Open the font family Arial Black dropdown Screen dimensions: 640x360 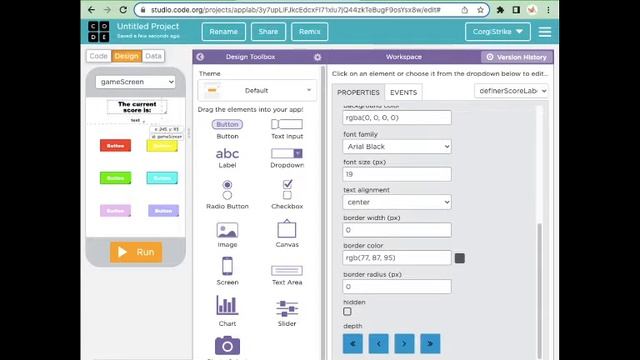click(397, 147)
